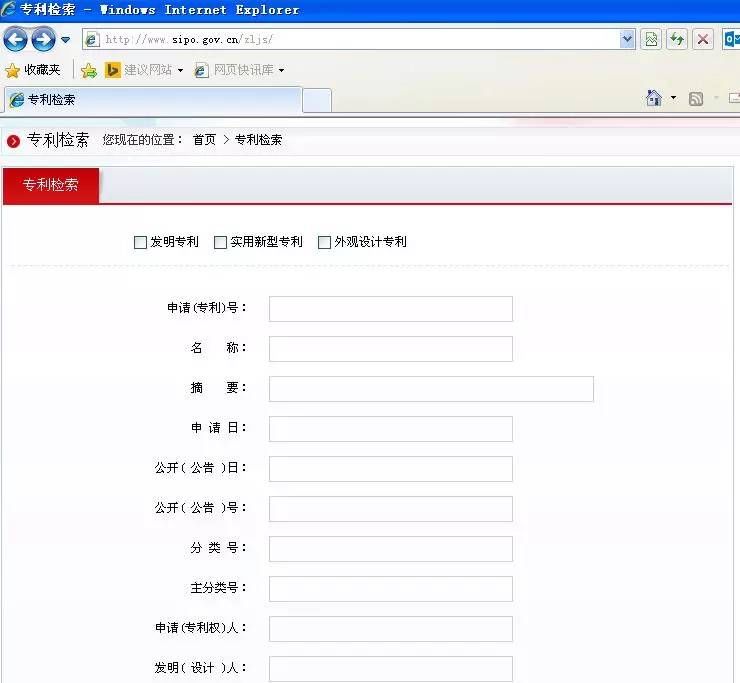The width and height of the screenshot is (740, 683).
Task: Click the add to favorites bar icon
Action: [89, 70]
